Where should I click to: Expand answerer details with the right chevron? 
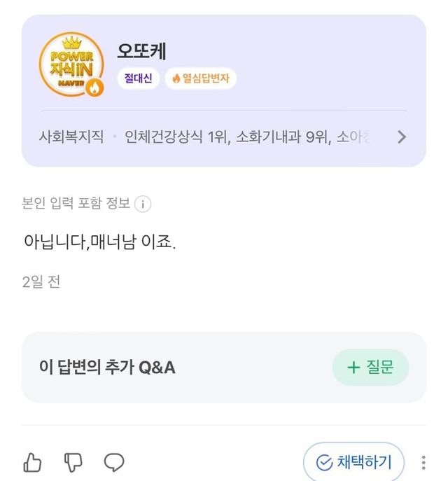(x=402, y=137)
